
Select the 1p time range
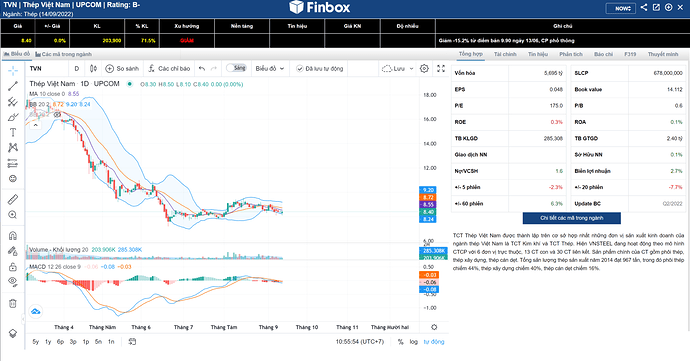[x=86, y=342]
